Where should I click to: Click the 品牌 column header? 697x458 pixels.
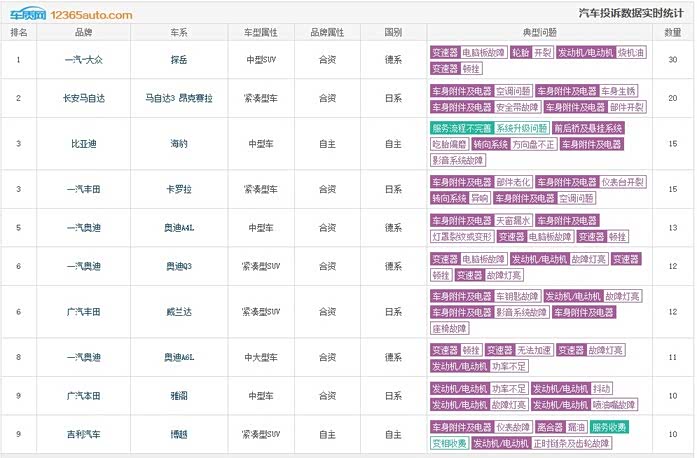coord(81,33)
